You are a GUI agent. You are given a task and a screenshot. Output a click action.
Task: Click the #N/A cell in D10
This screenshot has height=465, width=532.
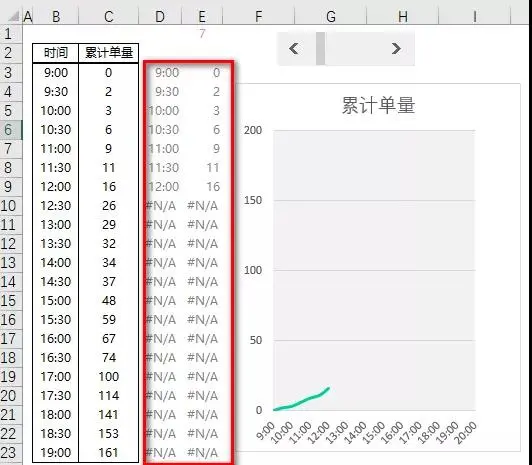coord(161,206)
